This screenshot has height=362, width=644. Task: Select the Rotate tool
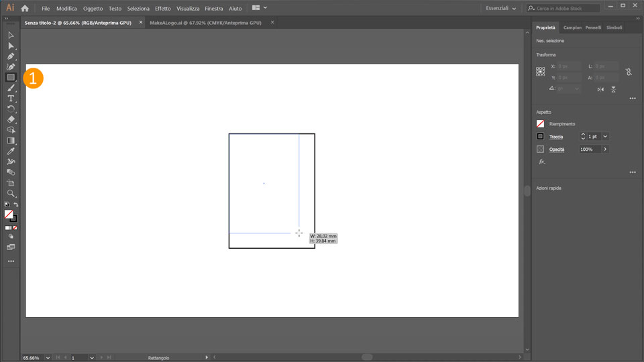11,109
